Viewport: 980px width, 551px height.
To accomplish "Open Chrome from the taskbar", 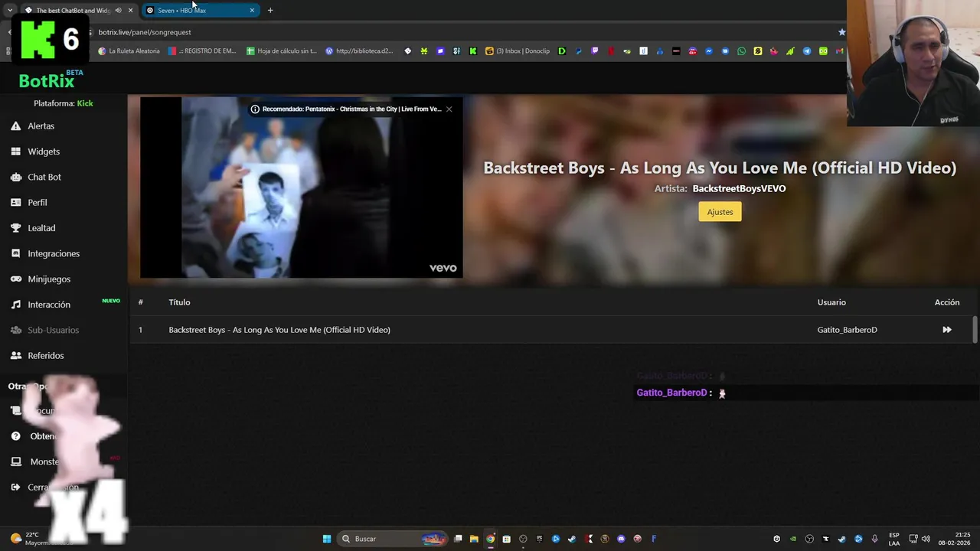I will [491, 539].
